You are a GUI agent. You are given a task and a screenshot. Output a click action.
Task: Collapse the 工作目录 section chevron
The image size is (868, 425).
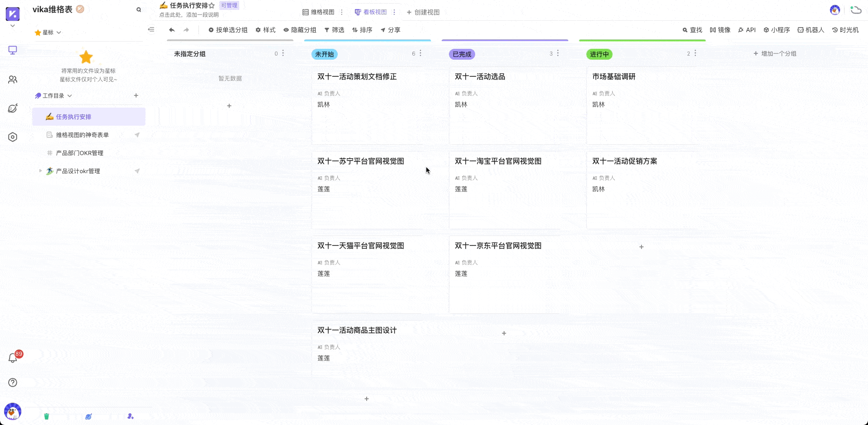(x=70, y=96)
